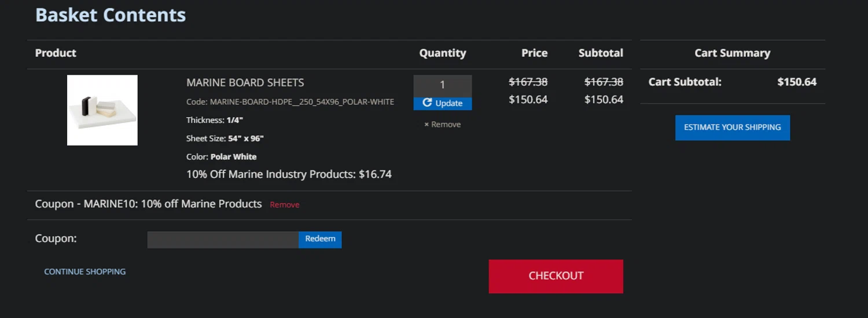Remove the MARINE10 coupon
The image size is (868, 318).
(x=285, y=205)
